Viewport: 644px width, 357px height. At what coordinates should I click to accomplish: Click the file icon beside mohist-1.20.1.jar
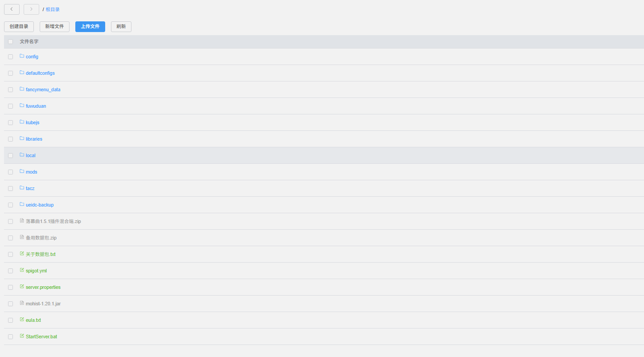pos(22,303)
